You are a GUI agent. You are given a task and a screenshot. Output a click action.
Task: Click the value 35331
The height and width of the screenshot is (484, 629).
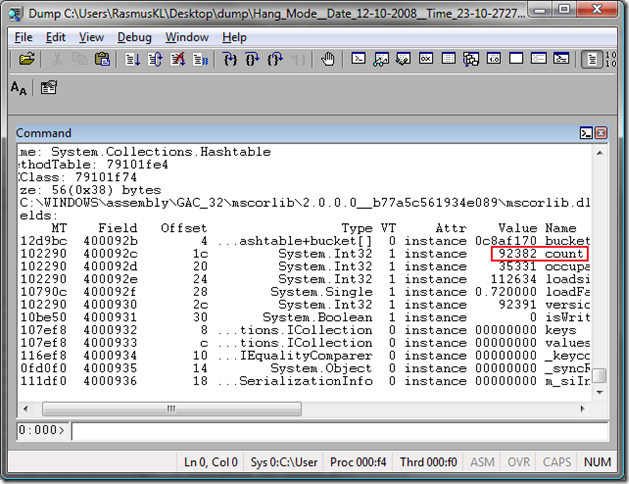tap(517, 266)
